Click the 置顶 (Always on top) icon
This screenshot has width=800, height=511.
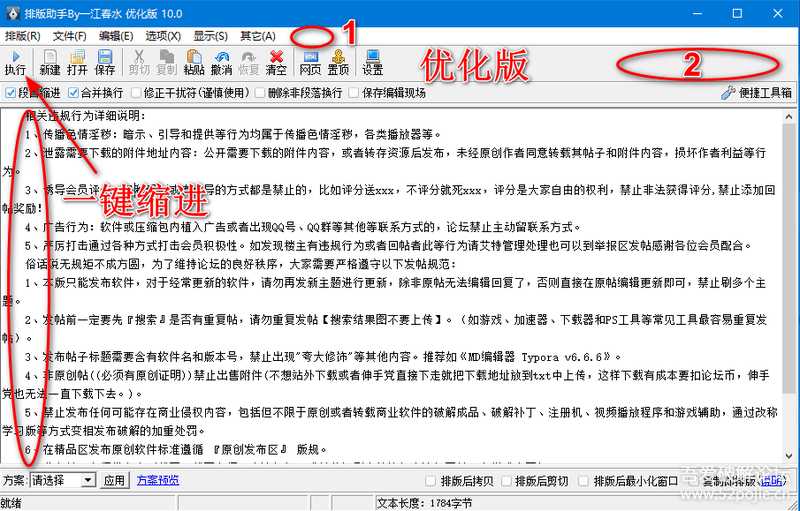pos(339,62)
